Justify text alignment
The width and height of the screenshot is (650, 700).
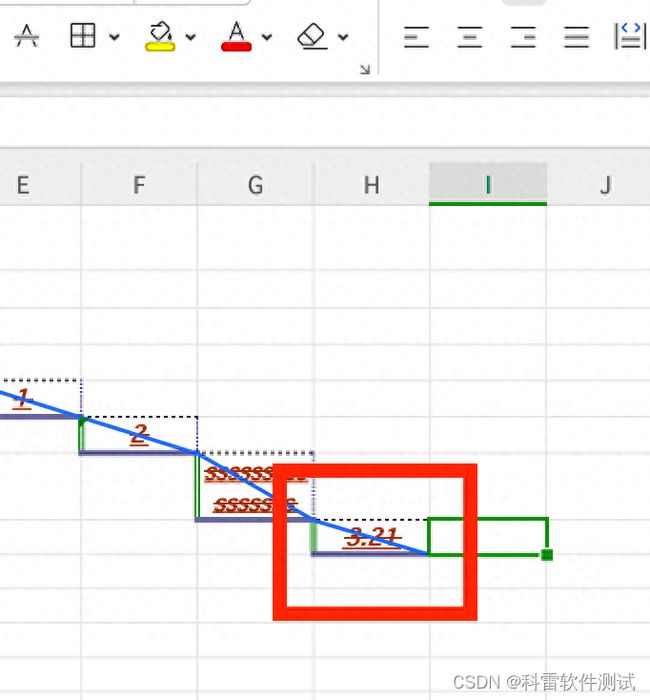(x=576, y=37)
